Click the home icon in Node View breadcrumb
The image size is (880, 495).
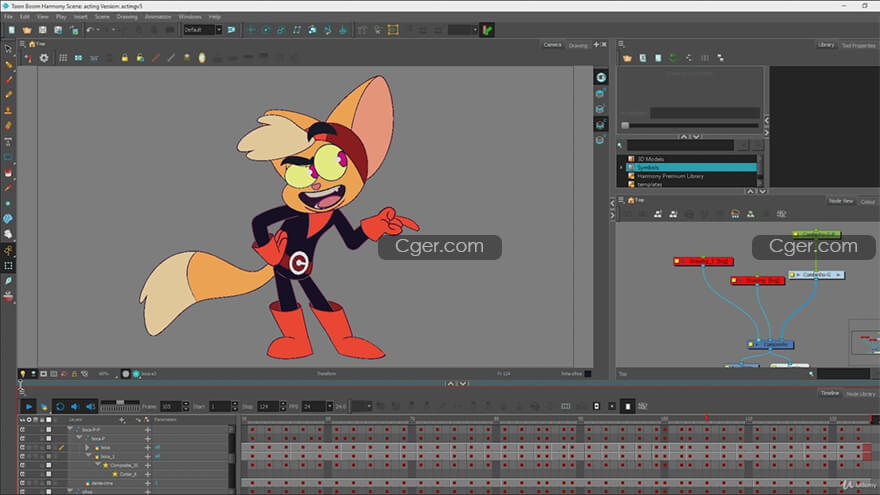[x=631, y=200]
